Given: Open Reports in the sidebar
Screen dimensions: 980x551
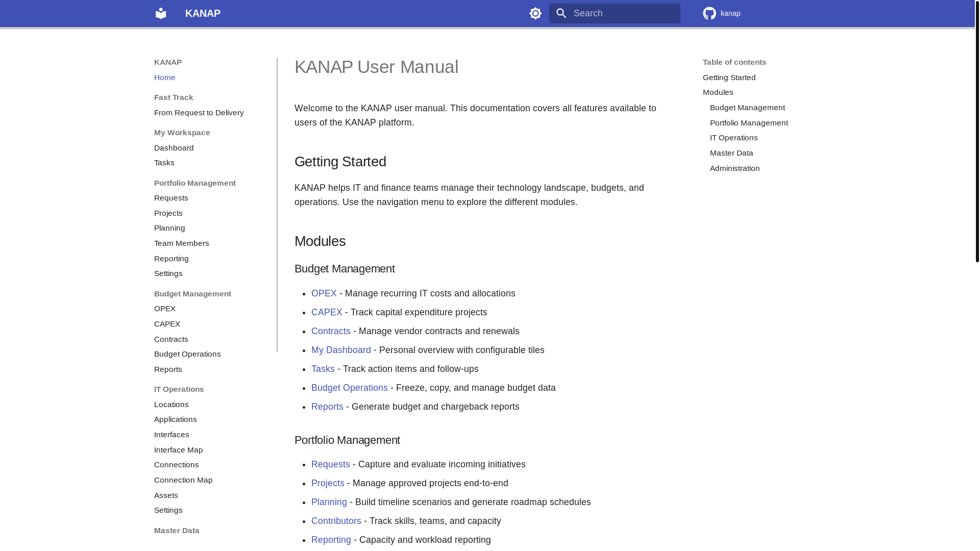Looking at the screenshot, I should (x=168, y=369).
